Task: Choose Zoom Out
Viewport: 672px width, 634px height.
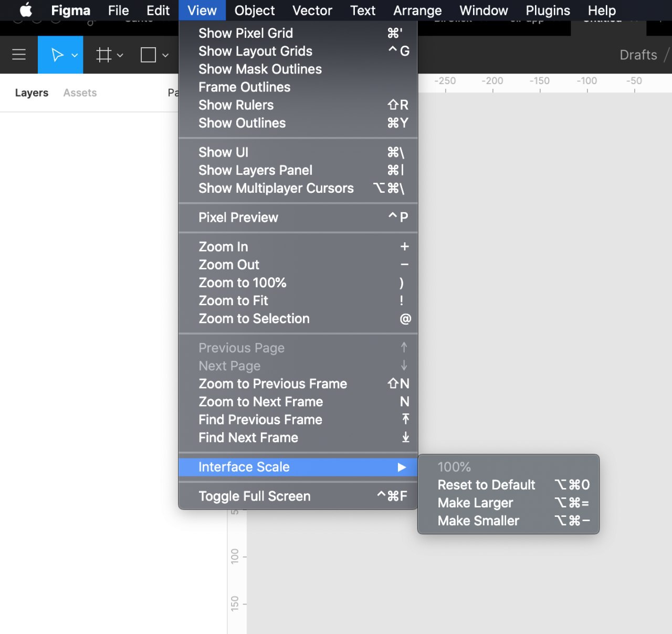Action: click(x=298, y=265)
